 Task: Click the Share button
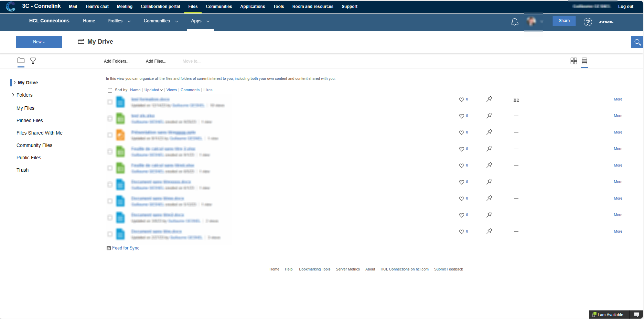(x=564, y=21)
